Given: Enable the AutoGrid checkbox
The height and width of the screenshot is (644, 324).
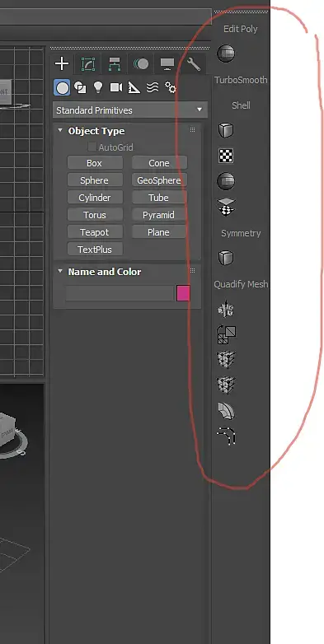Looking at the screenshot, I should pos(92,147).
